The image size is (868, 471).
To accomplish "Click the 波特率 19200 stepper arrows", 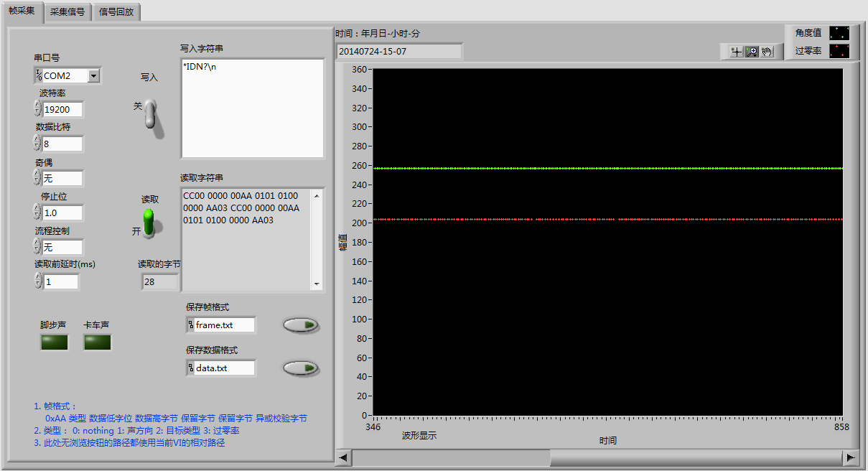I will pos(37,109).
